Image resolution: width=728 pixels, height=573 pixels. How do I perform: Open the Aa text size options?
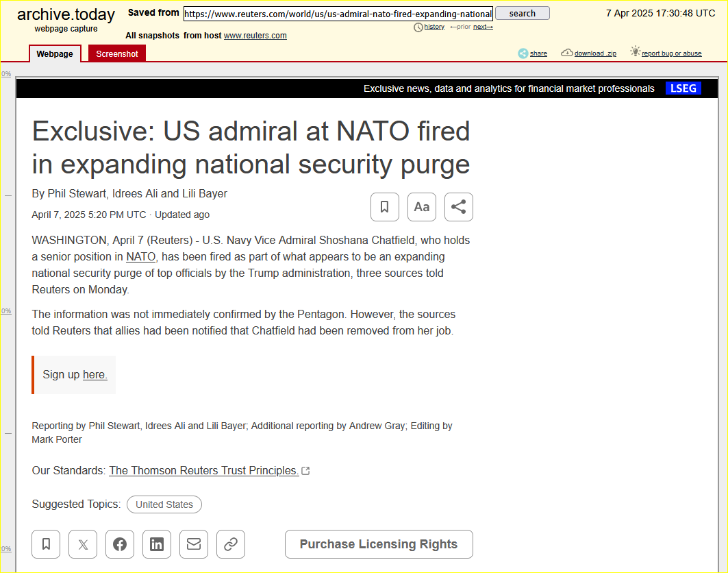pos(422,207)
